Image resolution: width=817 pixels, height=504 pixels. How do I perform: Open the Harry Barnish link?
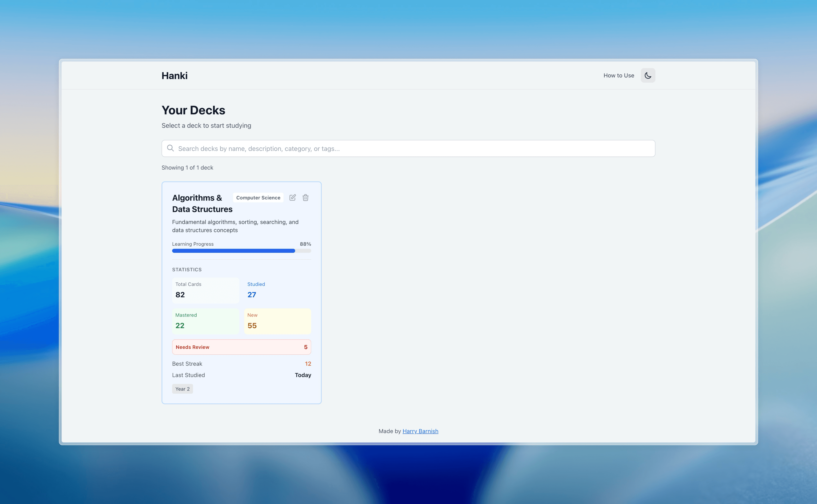pos(420,431)
